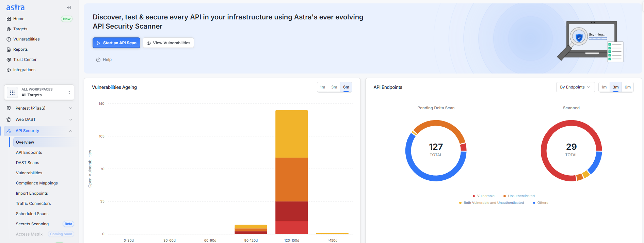Click the Scanned donut chart
The height and width of the screenshot is (243, 644).
[x=571, y=150]
